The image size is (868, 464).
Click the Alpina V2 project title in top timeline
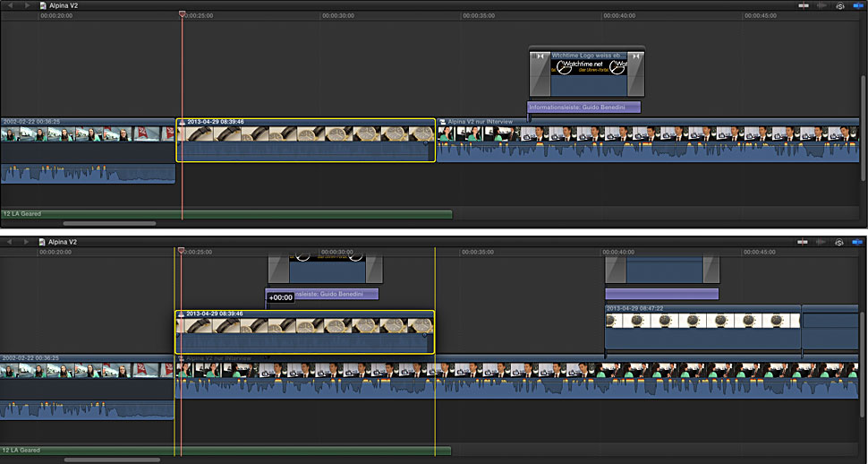(63, 4)
